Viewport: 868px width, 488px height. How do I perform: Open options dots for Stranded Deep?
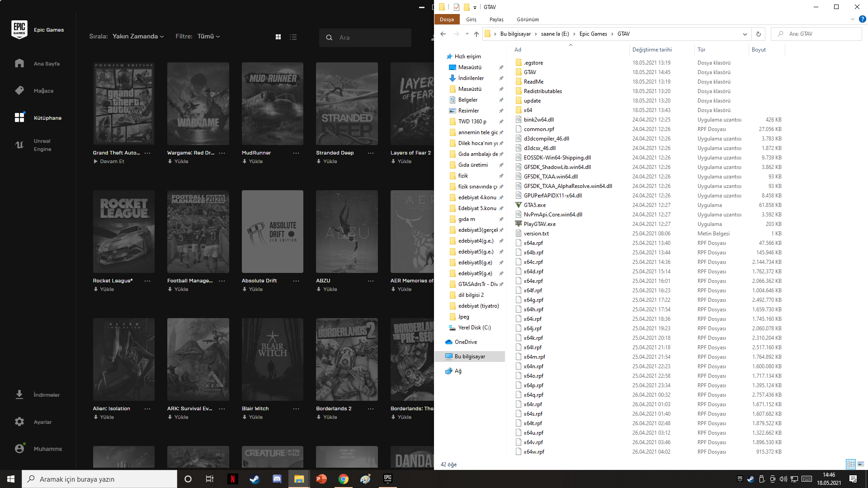pos(371,153)
